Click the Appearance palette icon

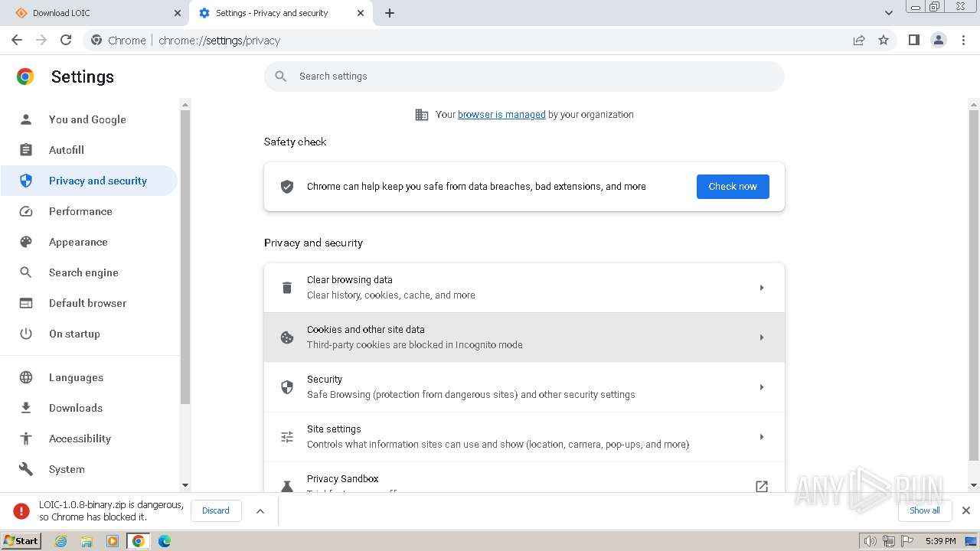pos(26,242)
